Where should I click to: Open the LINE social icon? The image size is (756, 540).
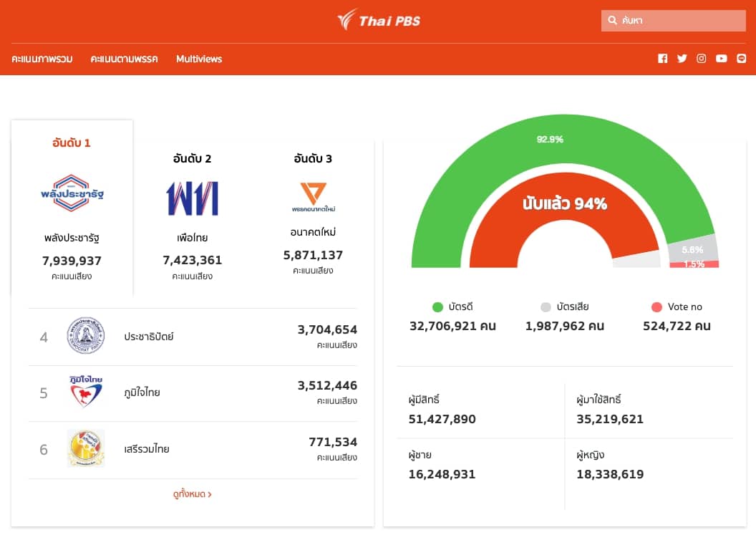741,59
